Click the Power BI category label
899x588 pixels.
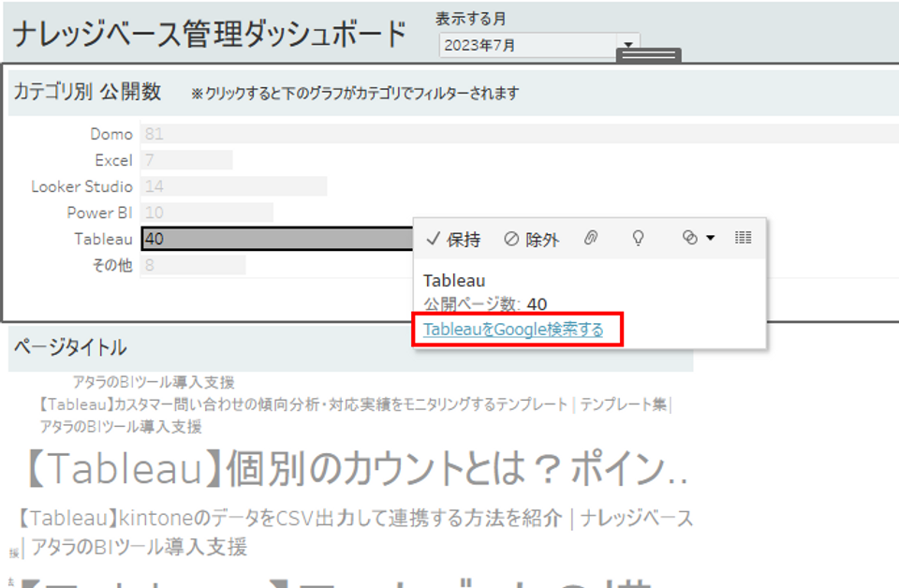100,213
